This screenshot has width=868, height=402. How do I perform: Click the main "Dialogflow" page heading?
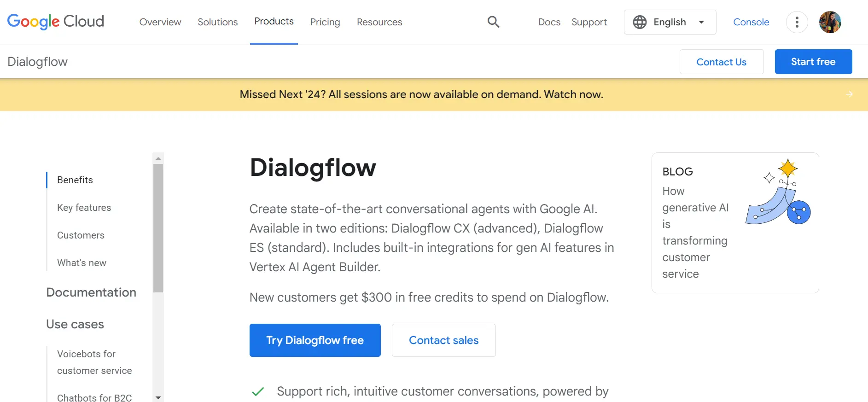(313, 168)
